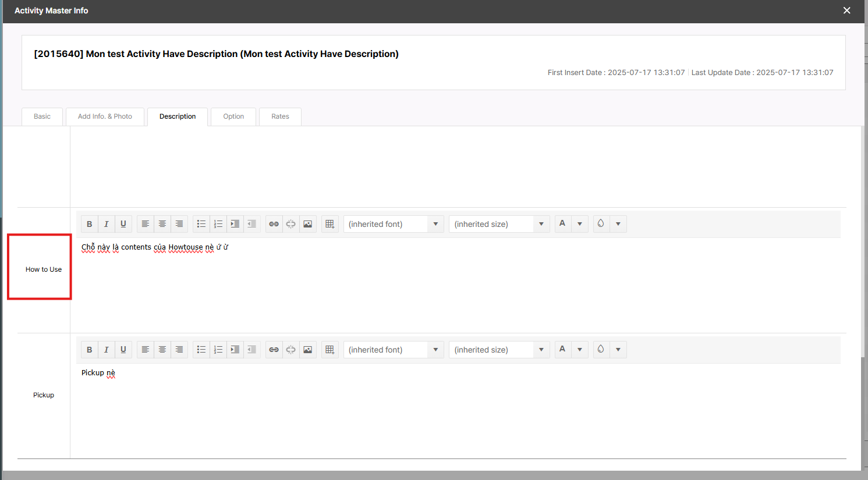Click into the How to Use text area
The height and width of the screenshot is (480, 868).
pos(458,285)
